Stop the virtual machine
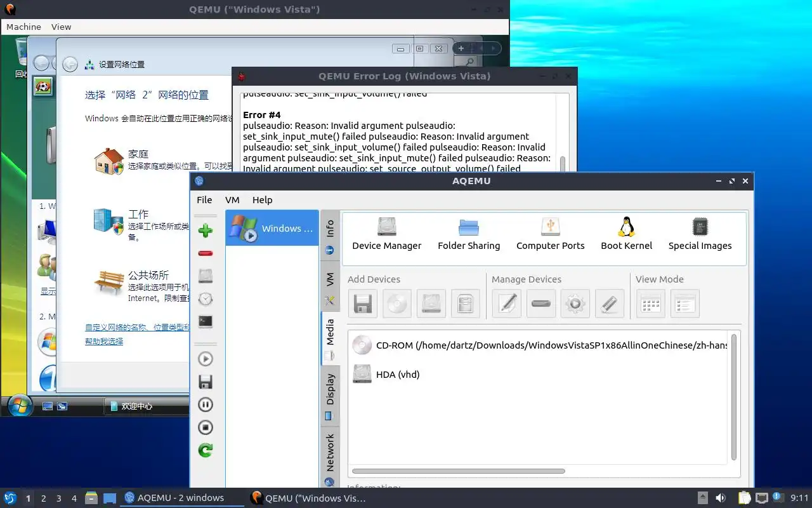This screenshot has height=508, width=812. click(x=206, y=427)
